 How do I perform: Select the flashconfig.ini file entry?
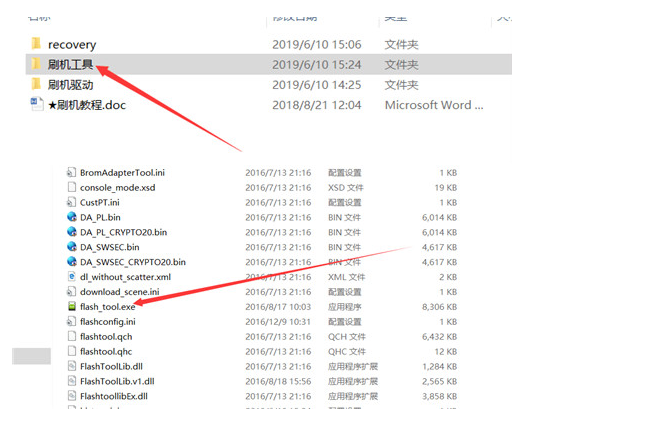point(107,321)
